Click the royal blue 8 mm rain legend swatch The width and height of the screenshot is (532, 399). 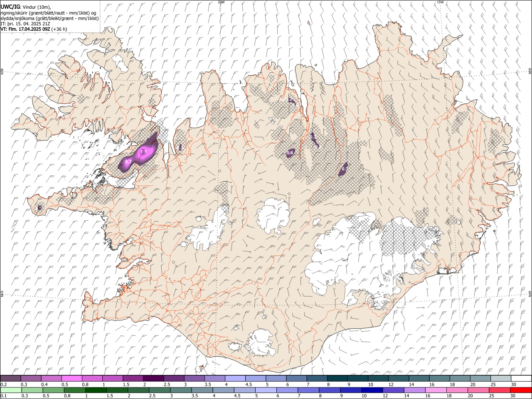[x=330, y=390]
